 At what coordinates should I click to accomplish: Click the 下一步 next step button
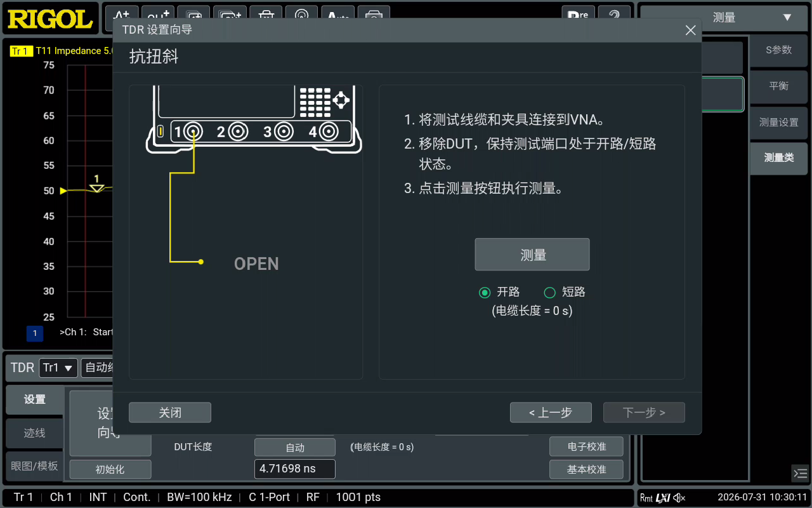pos(644,413)
